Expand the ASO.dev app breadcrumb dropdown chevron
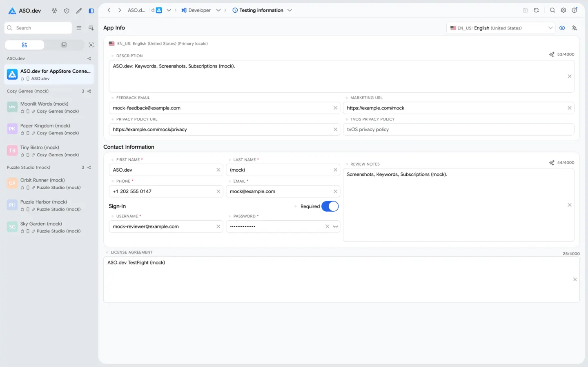This screenshot has width=588, height=367. point(169,10)
